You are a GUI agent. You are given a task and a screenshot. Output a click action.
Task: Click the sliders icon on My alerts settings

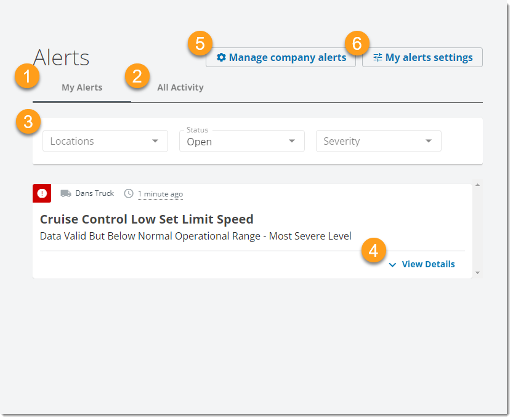378,57
